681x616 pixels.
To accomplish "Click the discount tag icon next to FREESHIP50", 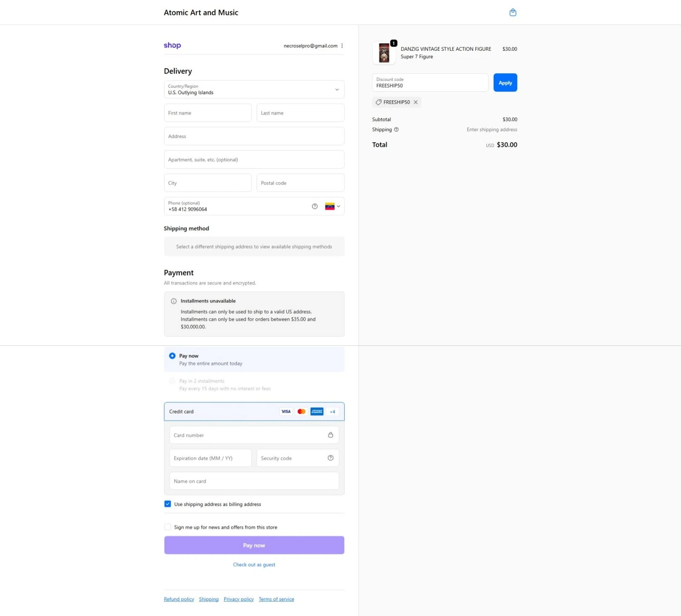I will pyautogui.click(x=379, y=102).
